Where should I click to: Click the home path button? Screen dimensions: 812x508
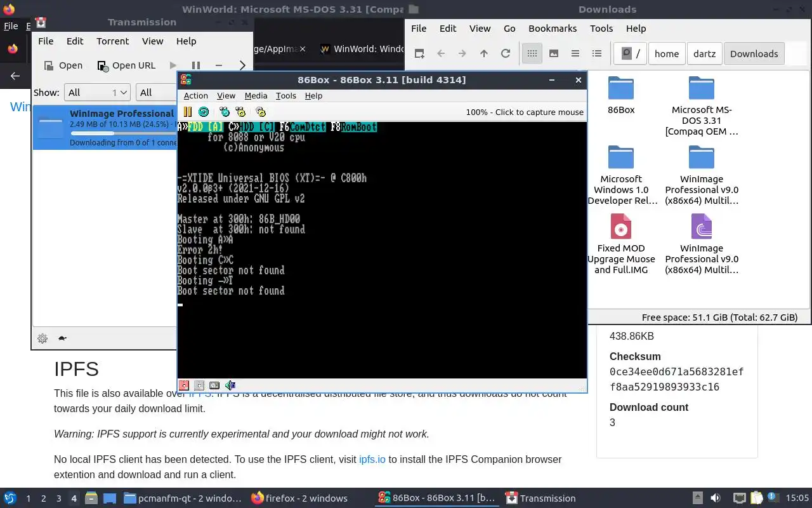[x=667, y=53]
